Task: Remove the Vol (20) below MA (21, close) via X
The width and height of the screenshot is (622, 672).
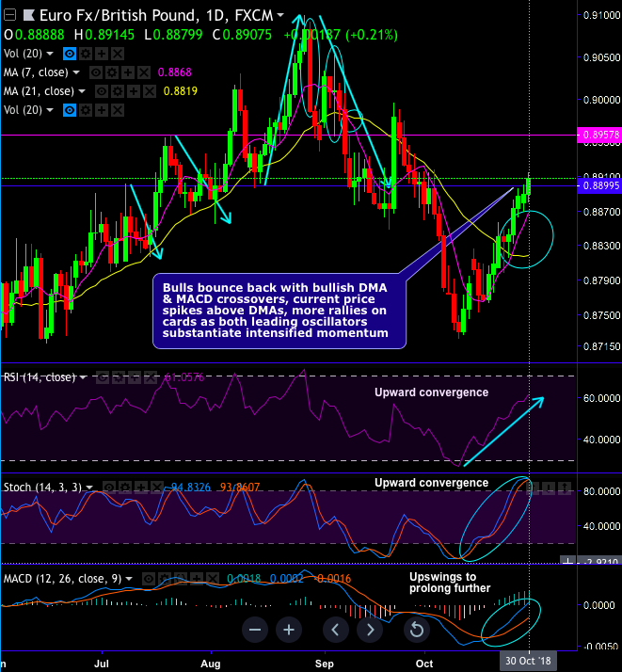Action: coord(118,110)
